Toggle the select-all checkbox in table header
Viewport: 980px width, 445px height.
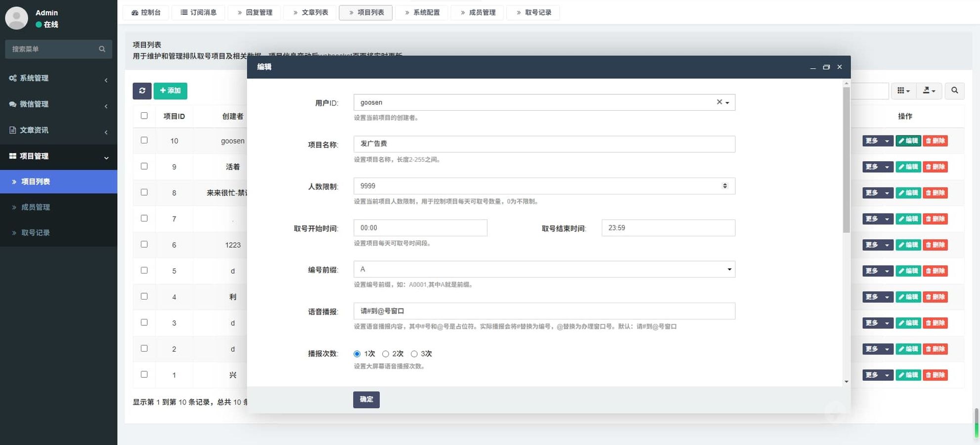point(144,116)
